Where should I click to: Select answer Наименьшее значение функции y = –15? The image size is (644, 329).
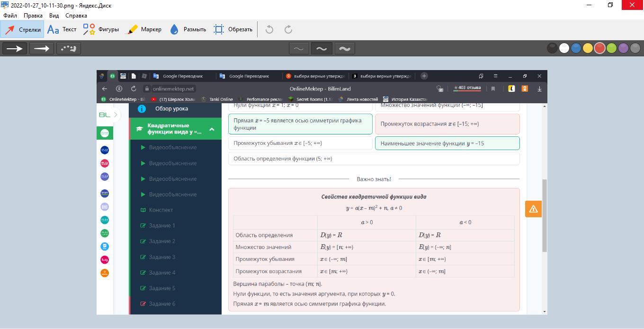pos(447,143)
